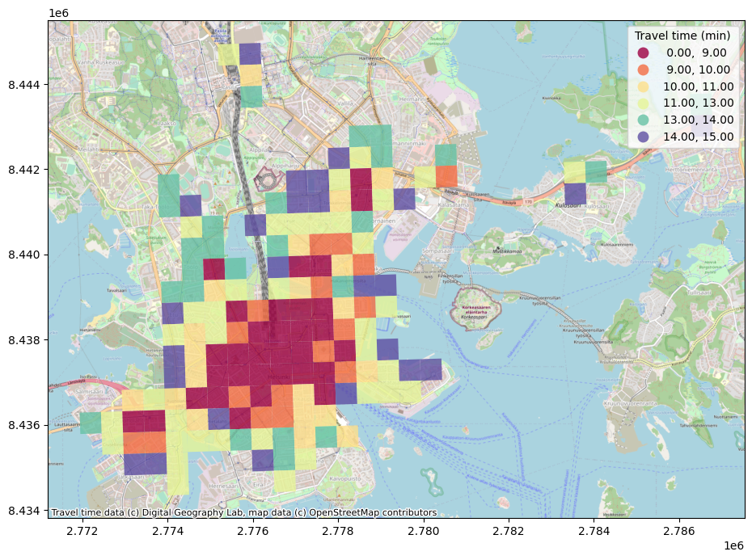The image size is (752, 560).
Task: Click the y-axis tick label 8.440
Action: click(x=25, y=255)
